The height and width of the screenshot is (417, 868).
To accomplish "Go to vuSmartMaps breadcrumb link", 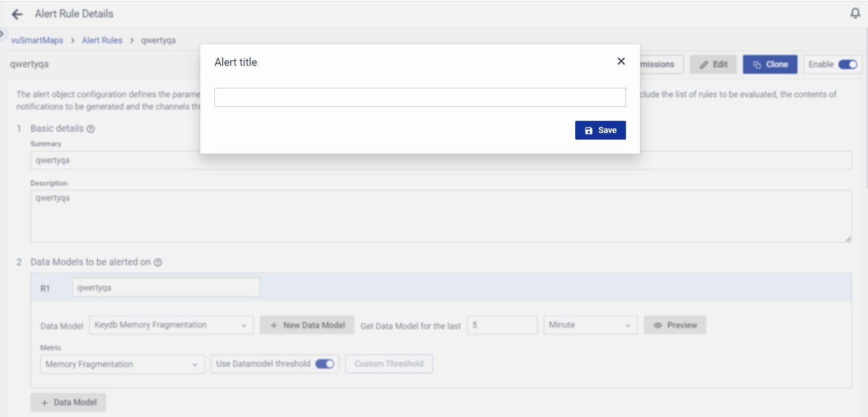I will point(37,40).
